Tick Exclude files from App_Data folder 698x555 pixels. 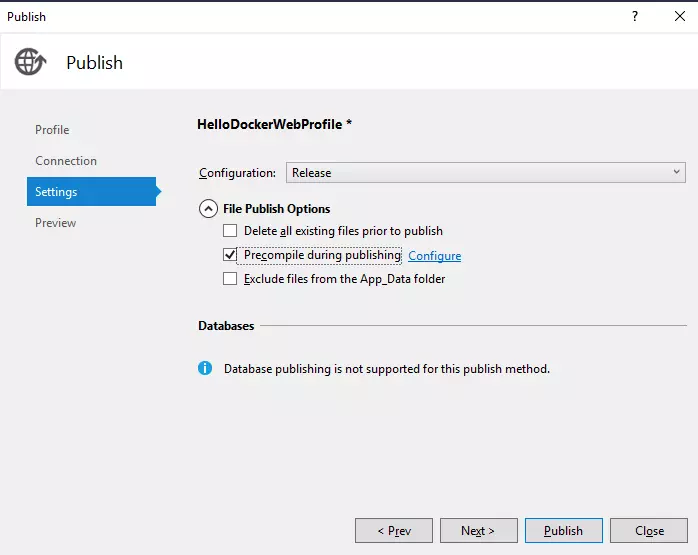click(x=230, y=279)
